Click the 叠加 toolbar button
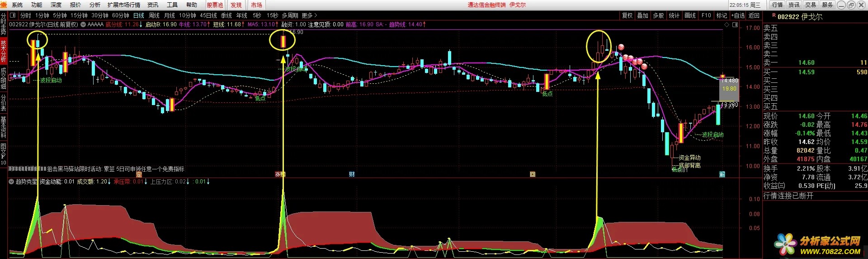This screenshot has width=868, height=259. click(x=643, y=15)
